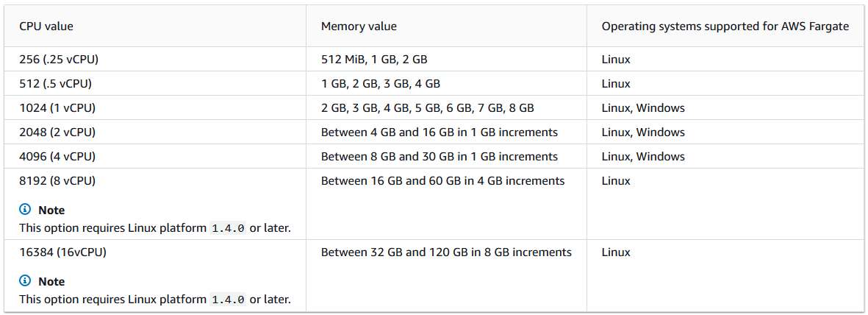Click the "512 MiB, 1 GB, 2 GB" memory cell
This screenshot has height=315, width=868.
[384, 60]
